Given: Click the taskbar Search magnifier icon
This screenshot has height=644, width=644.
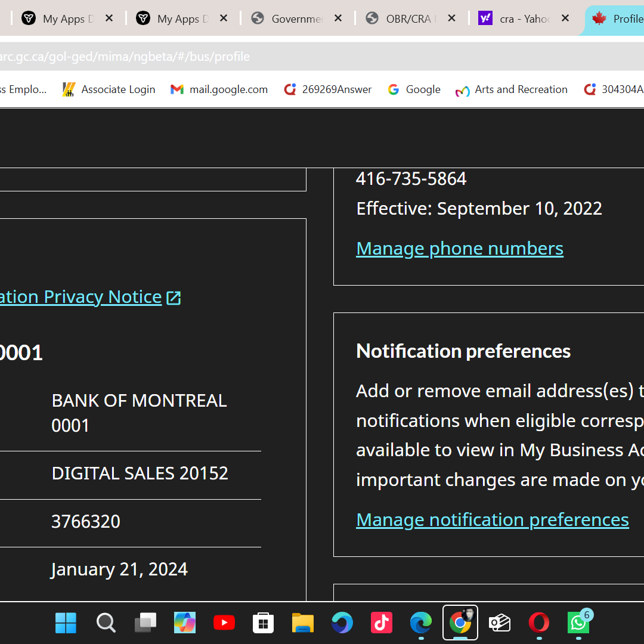Looking at the screenshot, I should coord(106,623).
